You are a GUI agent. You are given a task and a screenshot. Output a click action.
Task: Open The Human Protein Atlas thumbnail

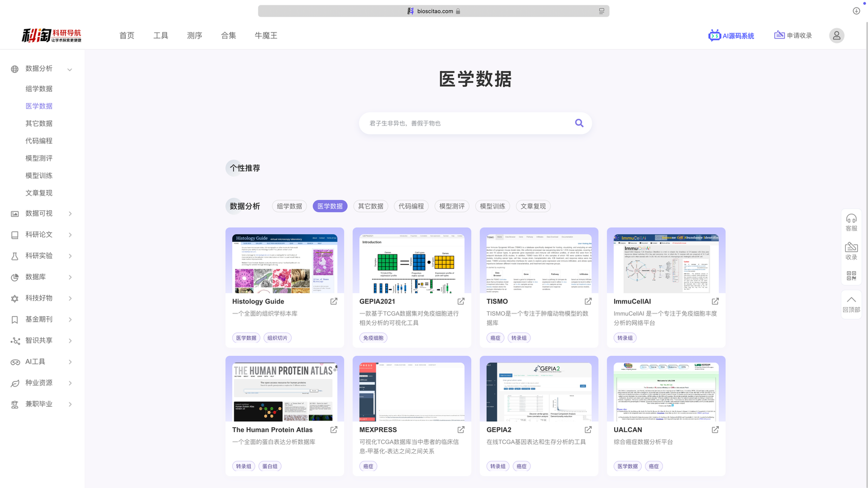click(x=285, y=392)
